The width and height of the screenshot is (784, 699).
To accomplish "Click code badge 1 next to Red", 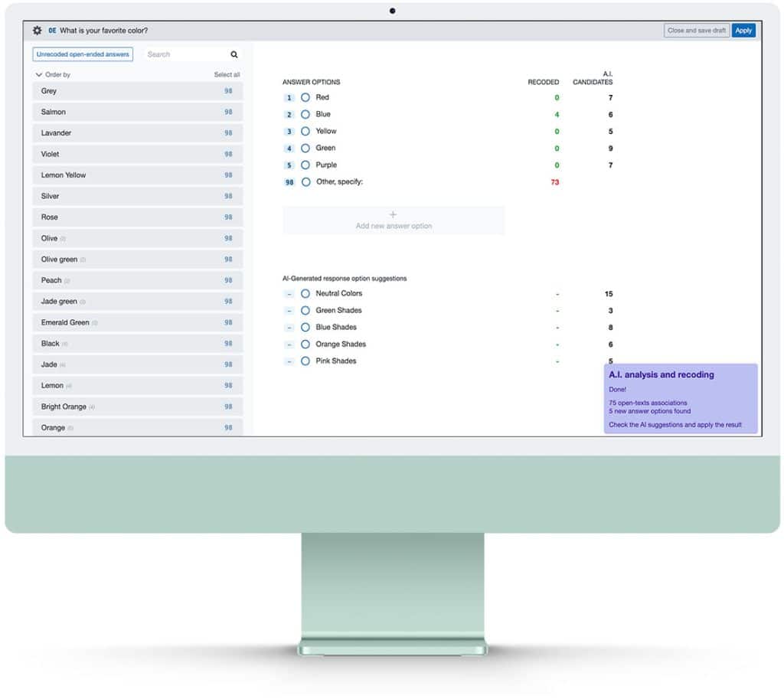I will pos(289,98).
